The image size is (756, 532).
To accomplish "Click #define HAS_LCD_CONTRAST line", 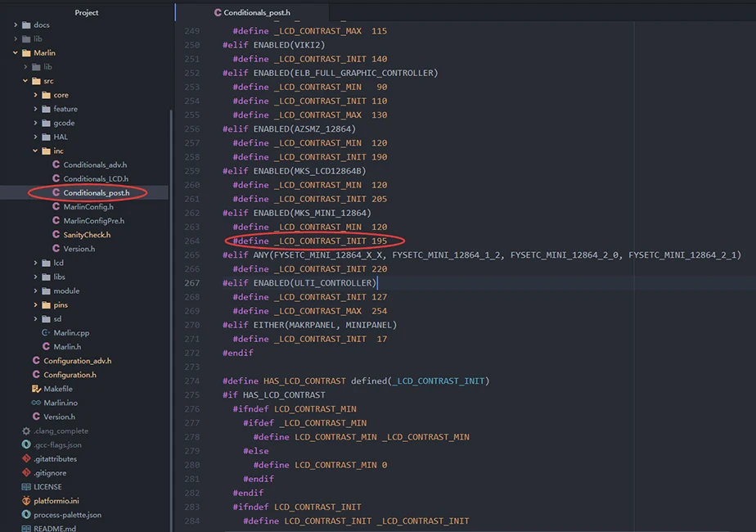I will click(x=356, y=381).
